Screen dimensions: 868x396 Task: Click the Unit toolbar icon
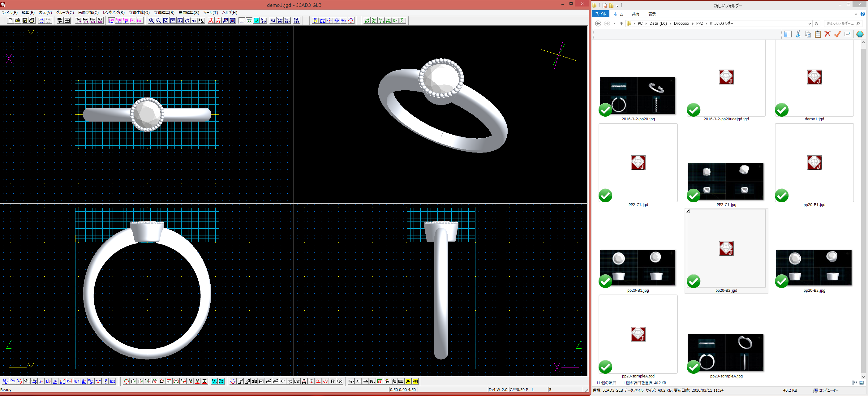(344, 20)
